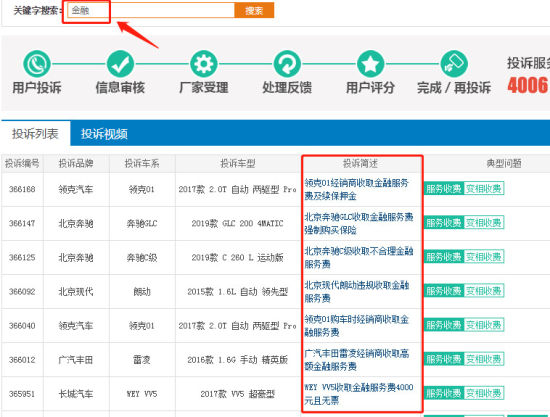Open complaint 领克01购车时经销商收取金融服务费
The image size is (550, 417).
coord(357,325)
